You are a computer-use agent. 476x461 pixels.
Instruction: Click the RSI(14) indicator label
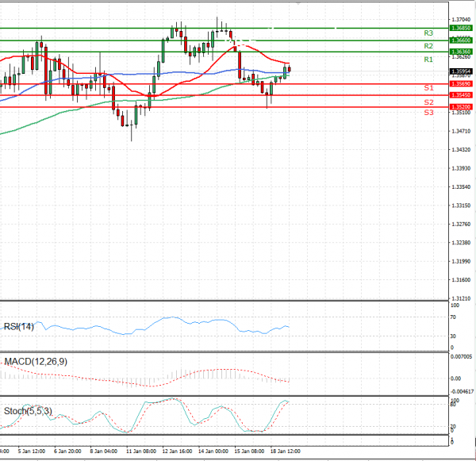(19, 326)
